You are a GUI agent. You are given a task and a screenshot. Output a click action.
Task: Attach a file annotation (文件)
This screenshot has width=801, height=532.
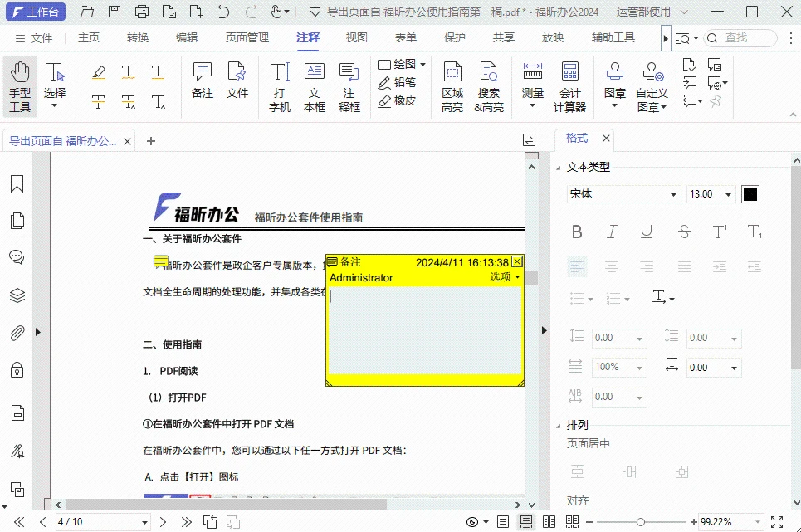point(237,81)
